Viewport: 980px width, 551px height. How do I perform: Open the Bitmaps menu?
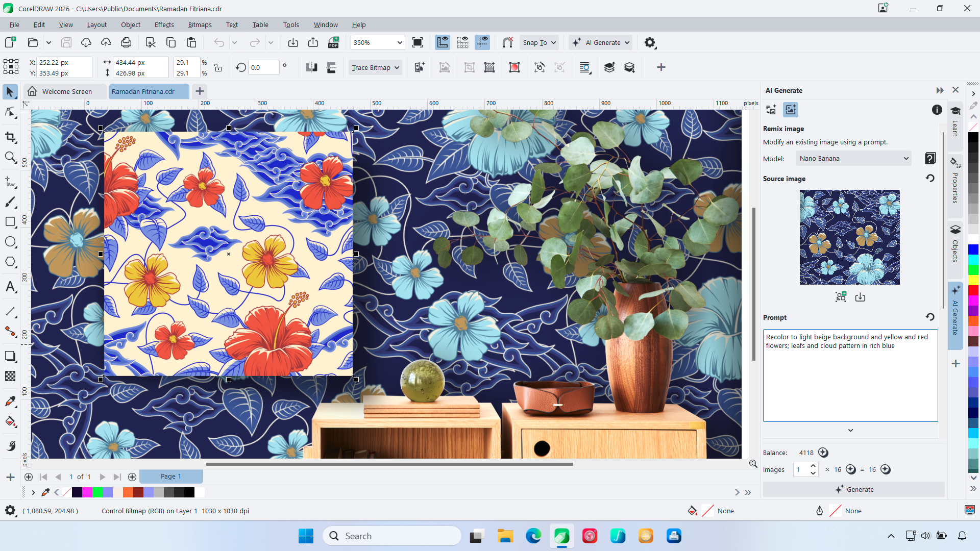point(200,24)
